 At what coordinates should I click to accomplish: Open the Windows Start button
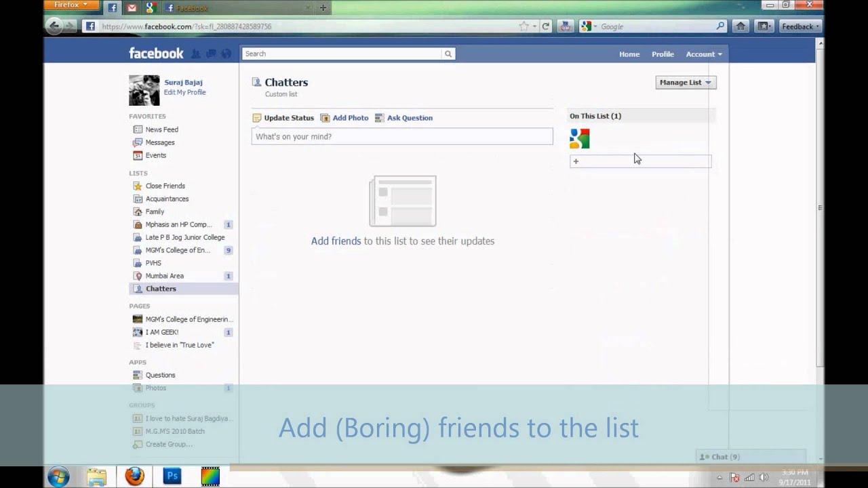[59, 476]
